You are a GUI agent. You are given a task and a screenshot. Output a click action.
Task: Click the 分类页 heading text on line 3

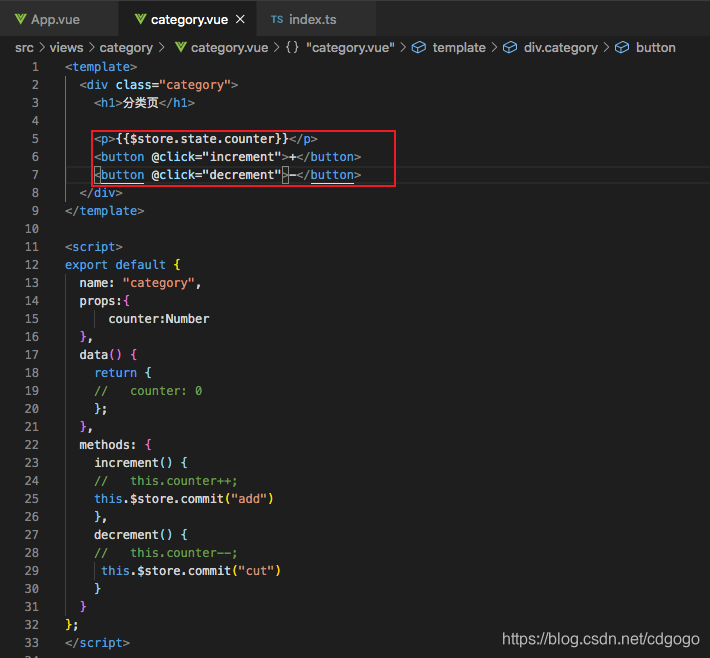(140, 103)
